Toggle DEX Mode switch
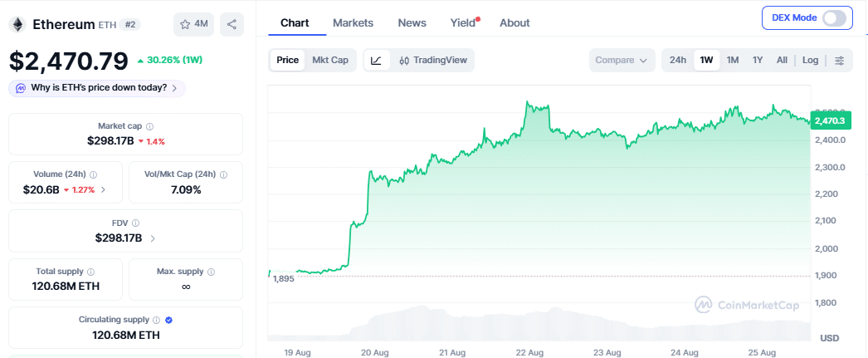 coord(834,17)
